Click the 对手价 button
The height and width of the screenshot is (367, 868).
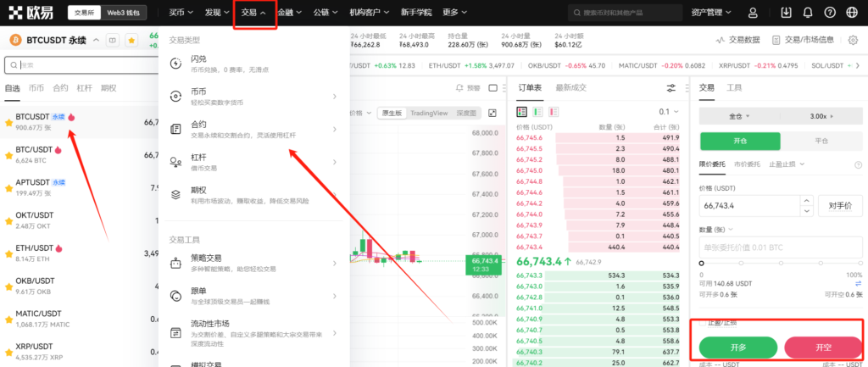click(x=840, y=205)
